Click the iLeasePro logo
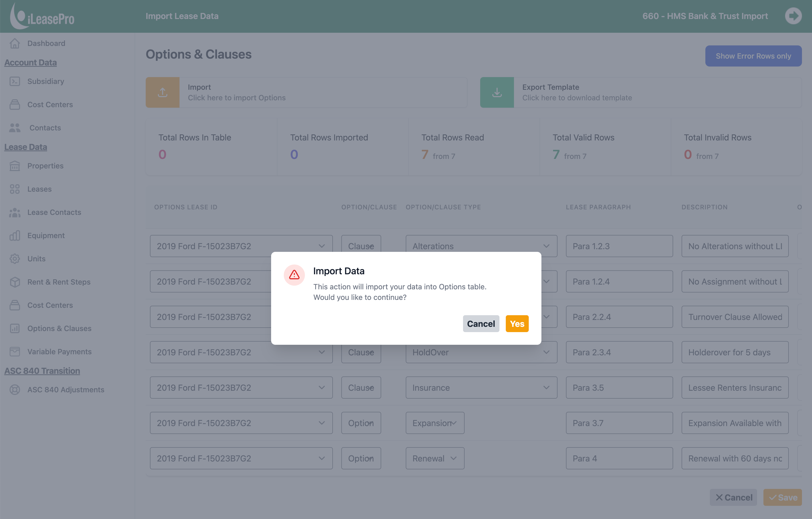Viewport: 812px width, 519px height. 42,16
